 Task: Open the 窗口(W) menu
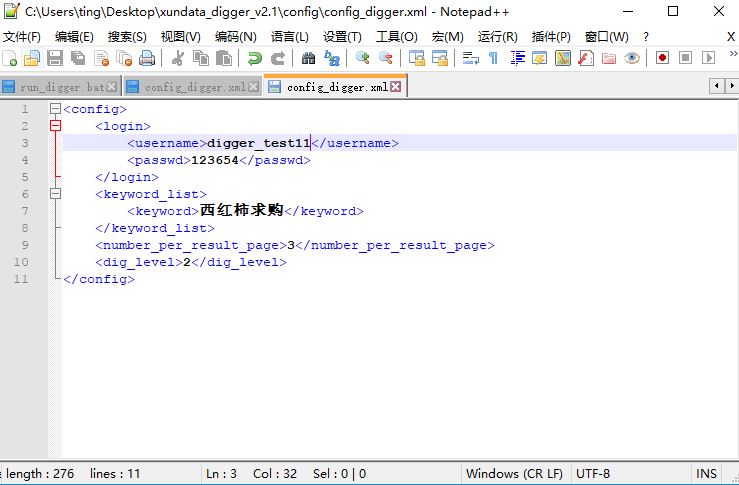pyautogui.click(x=607, y=37)
